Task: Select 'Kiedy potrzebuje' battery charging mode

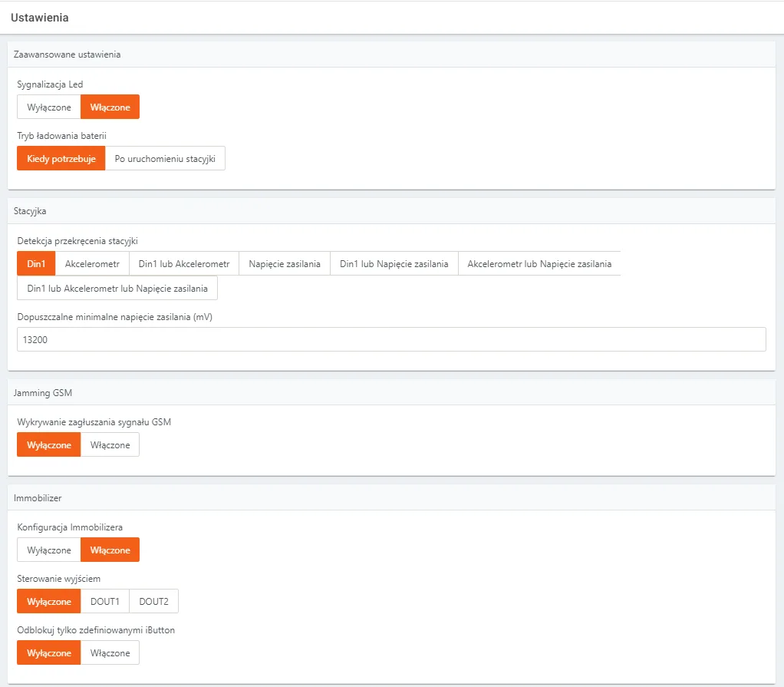Action: [x=61, y=159]
